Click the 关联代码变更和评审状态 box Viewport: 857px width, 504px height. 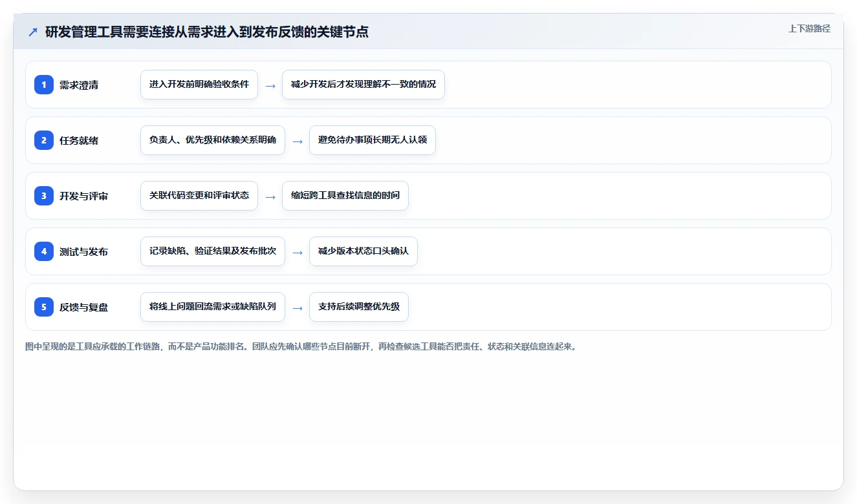pos(199,196)
